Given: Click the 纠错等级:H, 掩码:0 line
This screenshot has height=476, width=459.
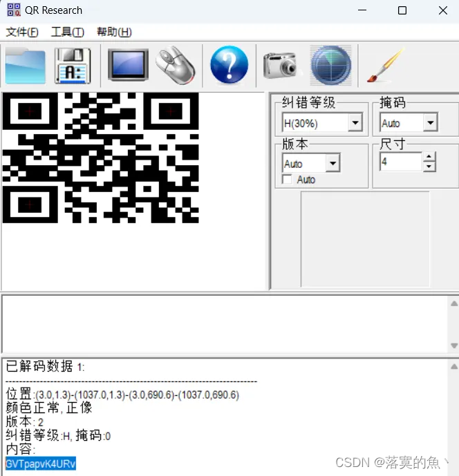Looking at the screenshot, I should click(58, 436).
